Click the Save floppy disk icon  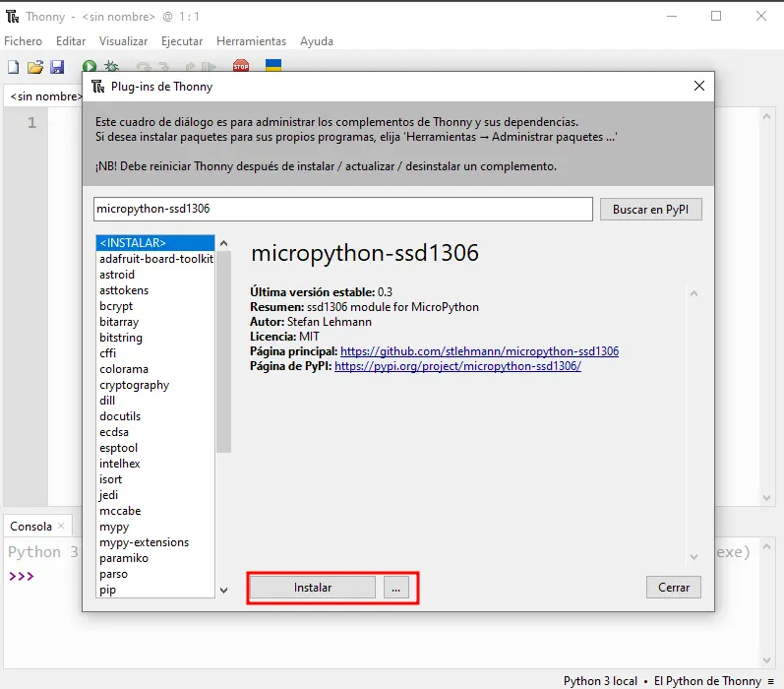[x=57, y=67]
